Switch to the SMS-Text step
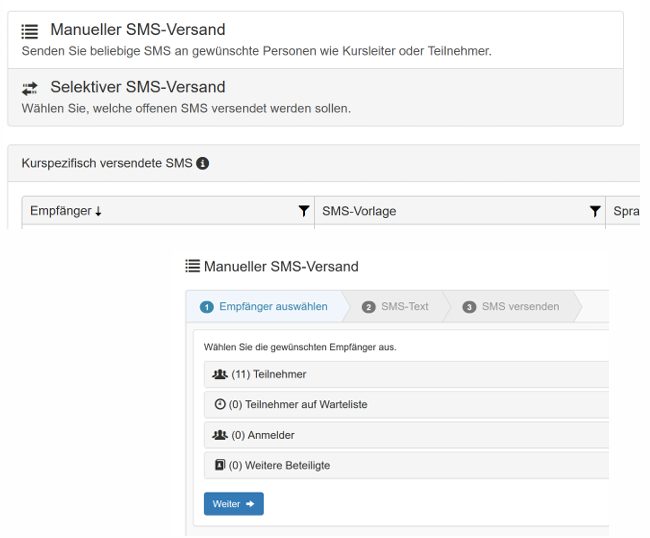Screen dimensions: 650x538 click(396, 307)
